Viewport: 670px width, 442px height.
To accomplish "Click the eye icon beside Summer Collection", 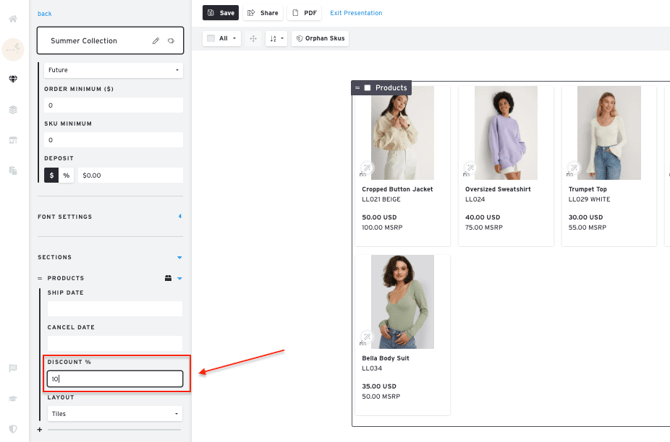I will coord(171,41).
